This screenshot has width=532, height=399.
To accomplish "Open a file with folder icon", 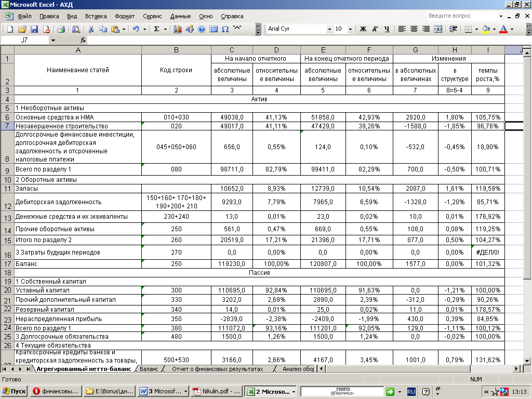I will [x=22, y=29].
